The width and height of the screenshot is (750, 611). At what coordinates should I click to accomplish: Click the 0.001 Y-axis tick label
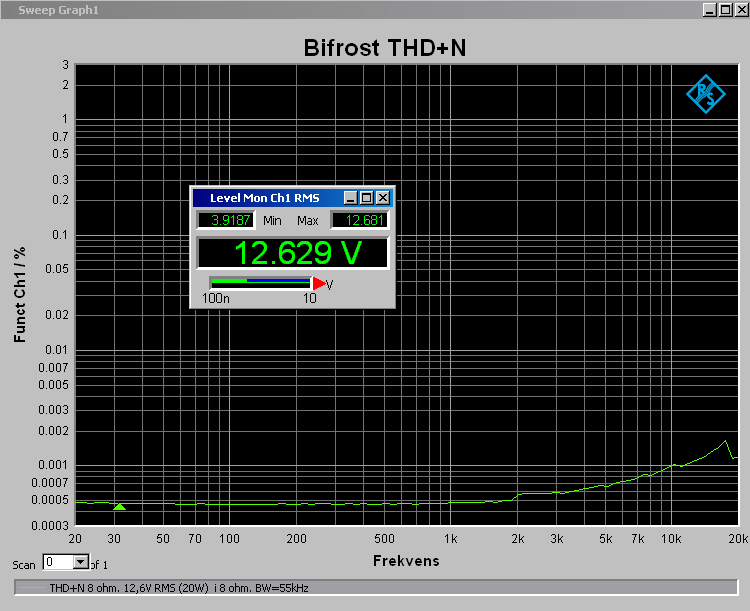click(53, 465)
